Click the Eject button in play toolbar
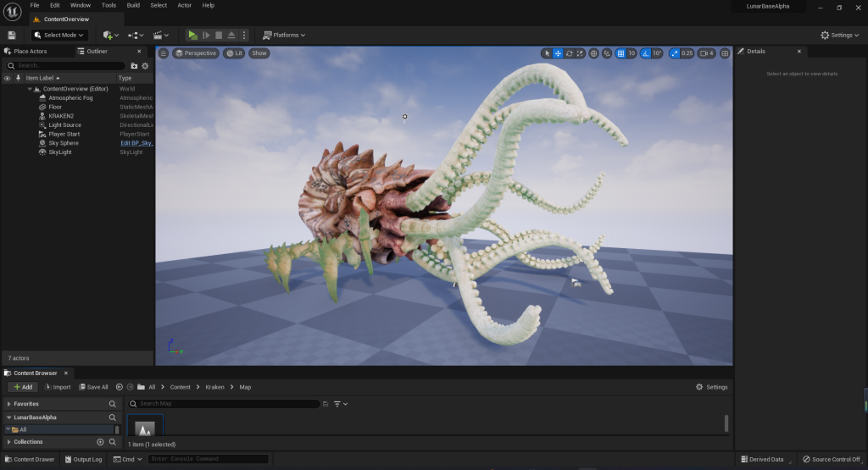Image resolution: width=868 pixels, height=470 pixels. point(231,35)
